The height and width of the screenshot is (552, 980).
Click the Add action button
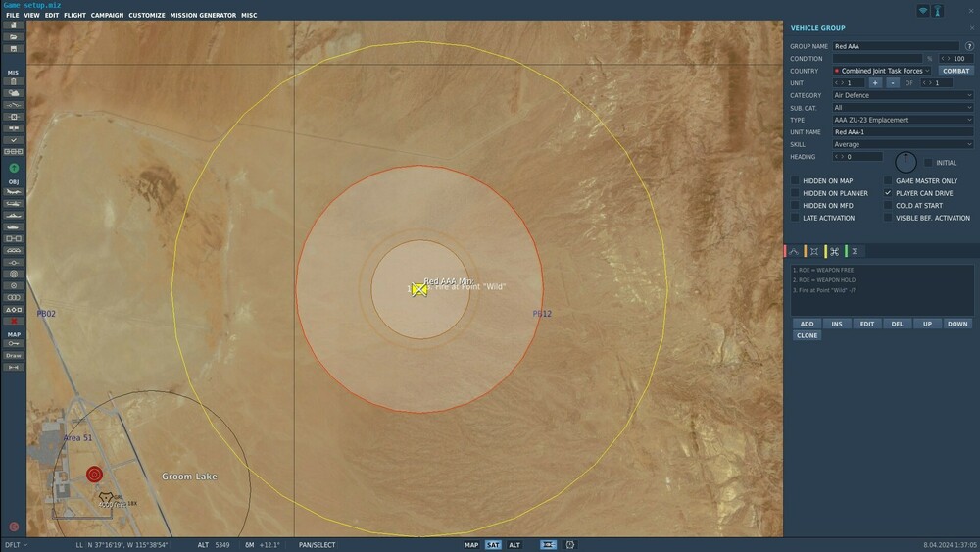[x=807, y=324]
